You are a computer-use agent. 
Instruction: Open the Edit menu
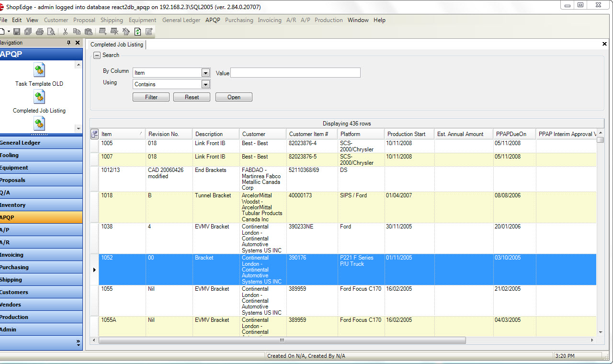[17, 20]
